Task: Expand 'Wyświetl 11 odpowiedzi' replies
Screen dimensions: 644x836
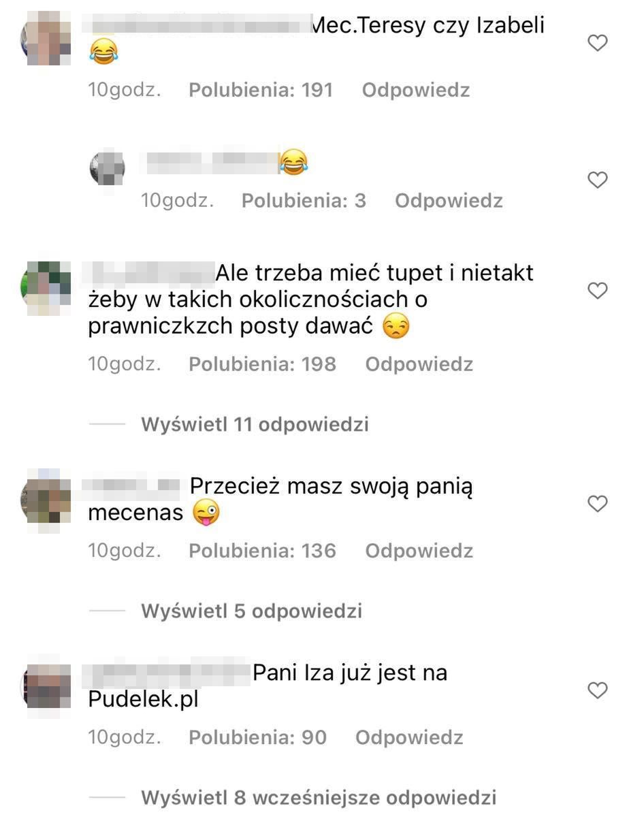Action: pyautogui.click(x=255, y=424)
